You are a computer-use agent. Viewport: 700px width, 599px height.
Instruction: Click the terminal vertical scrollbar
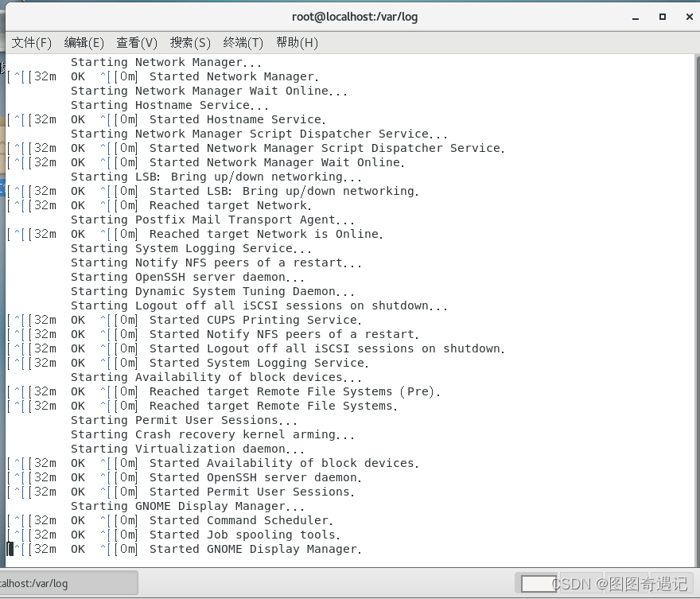[697, 310]
